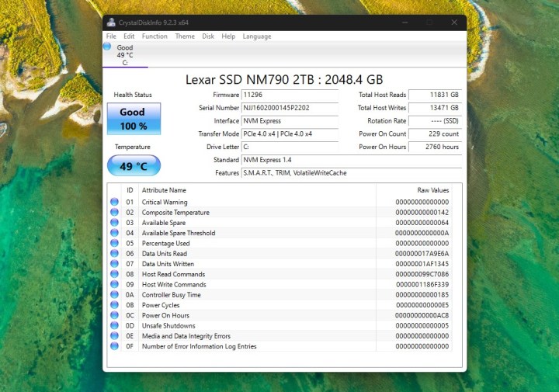Click the Serial Number value field

[x=290, y=108]
